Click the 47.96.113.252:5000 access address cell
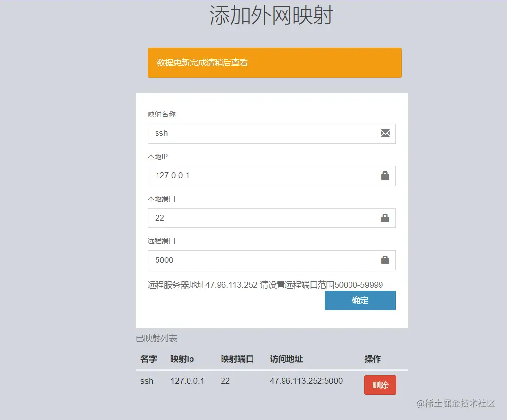The width and height of the screenshot is (507, 420). click(306, 381)
